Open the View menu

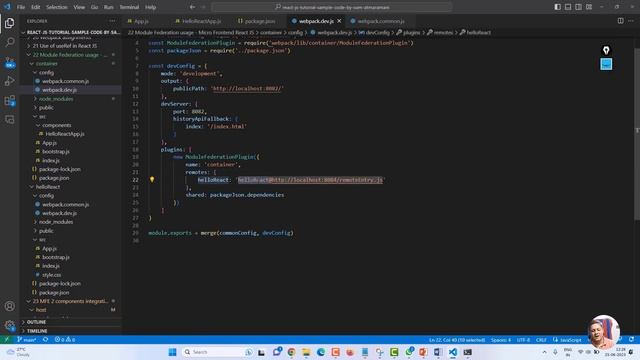[x=79, y=7]
